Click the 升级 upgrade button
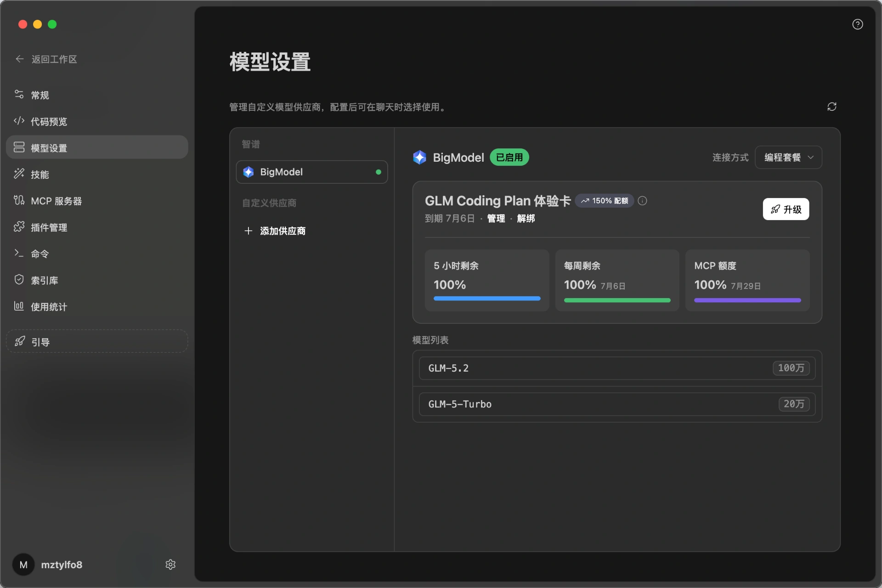 (x=786, y=209)
